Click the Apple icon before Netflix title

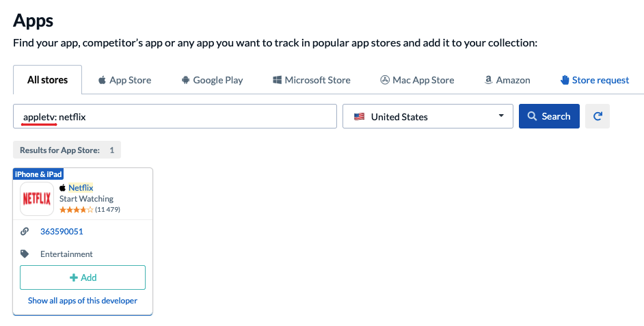62,188
